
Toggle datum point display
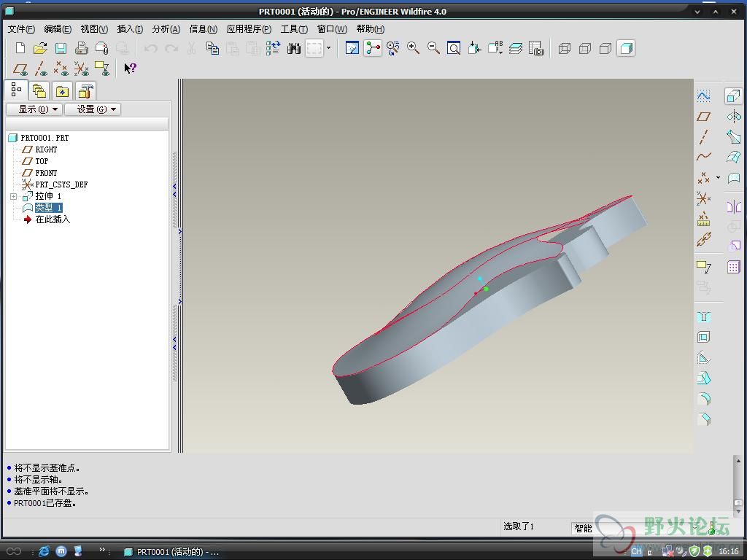pos(61,68)
